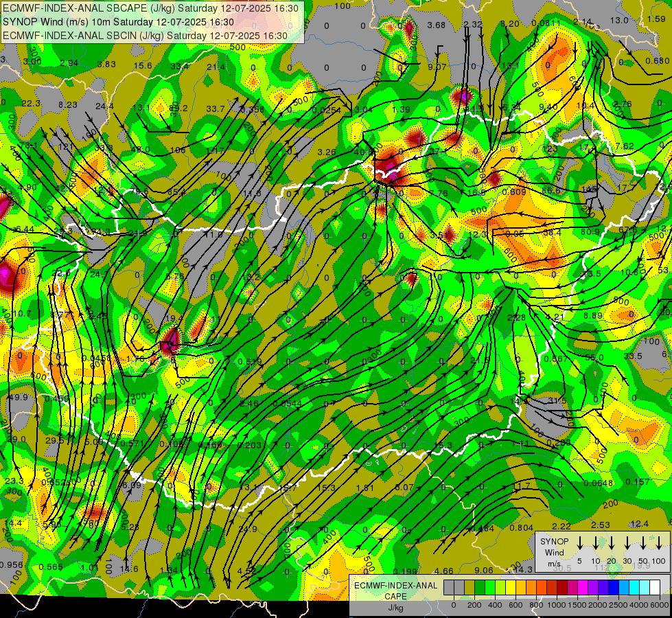The width and height of the screenshot is (672, 618).
Task: Click the SYNOP Wind 10m header line
Action: [x=118, y=22]
